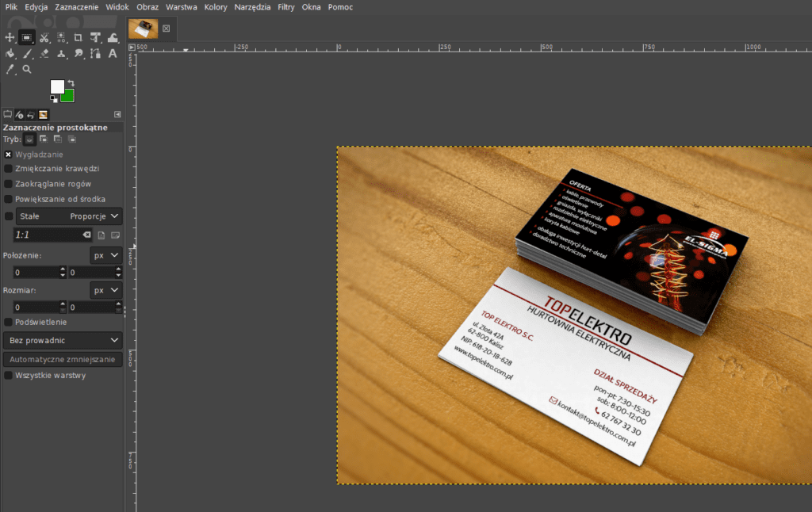Set selection mode to Add

pos(44,139)
